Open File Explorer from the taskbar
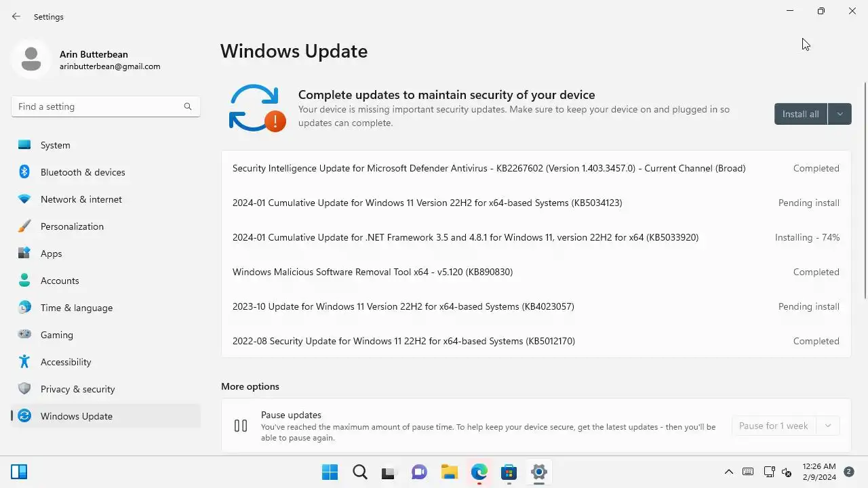This screenshot has height=488, width=868. (x=449, y=472)
